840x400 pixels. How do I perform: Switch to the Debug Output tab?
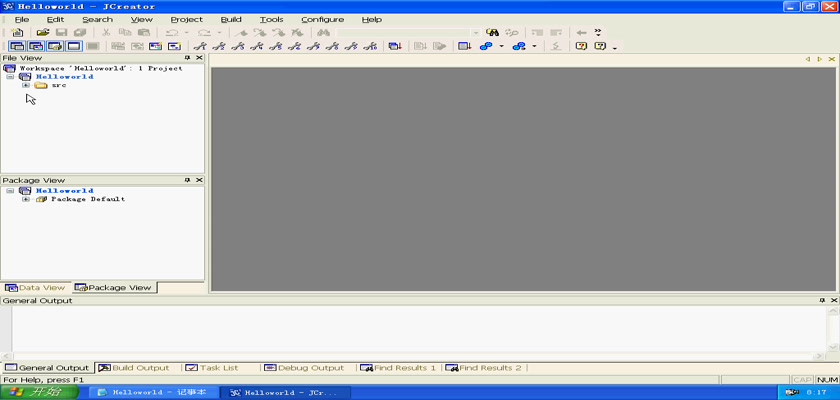(304, 368)
